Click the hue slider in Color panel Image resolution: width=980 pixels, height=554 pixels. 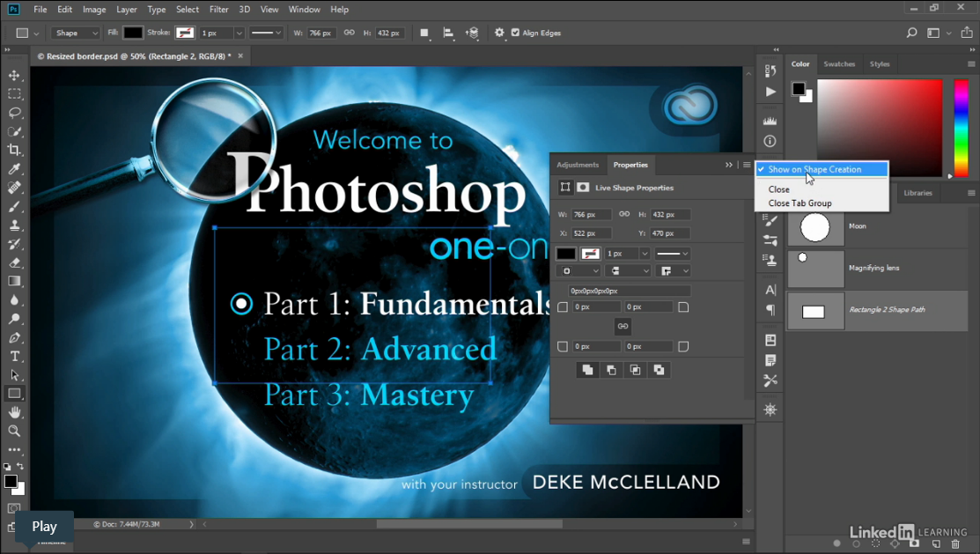961,128
